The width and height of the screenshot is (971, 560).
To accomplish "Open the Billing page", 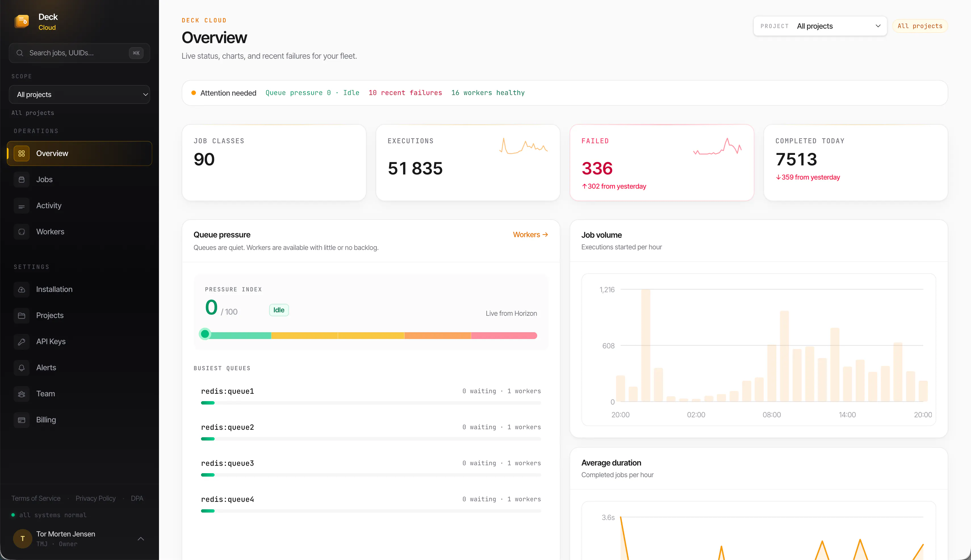I will [x=80, y=420].
